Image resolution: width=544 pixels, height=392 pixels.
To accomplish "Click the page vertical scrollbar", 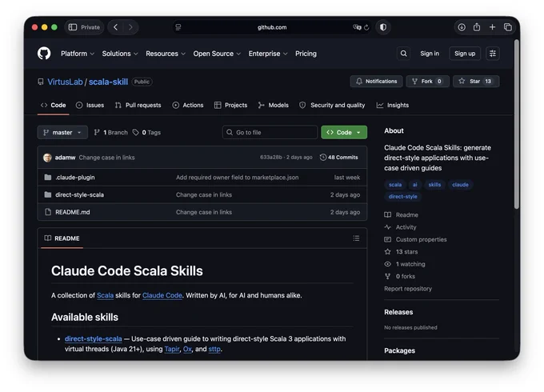I will point(517,125).
